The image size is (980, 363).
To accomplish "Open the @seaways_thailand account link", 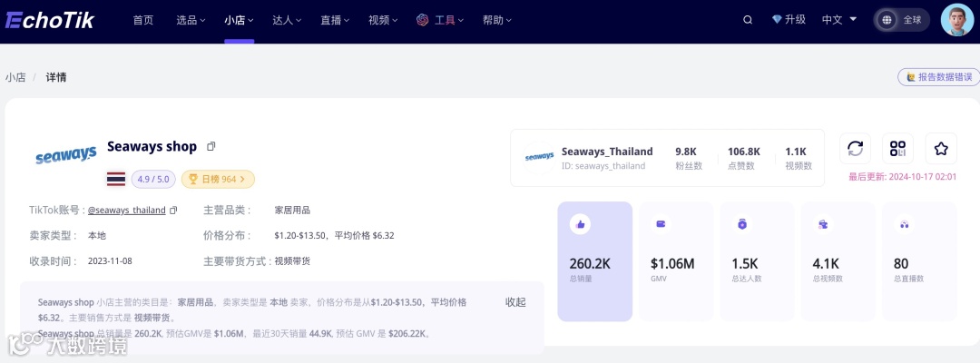I will pyautogui.click(x=127, y=210).
